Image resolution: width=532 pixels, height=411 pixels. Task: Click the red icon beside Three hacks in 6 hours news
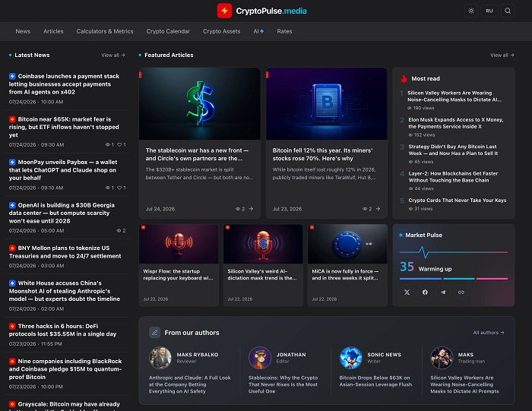tap(12, 326)
